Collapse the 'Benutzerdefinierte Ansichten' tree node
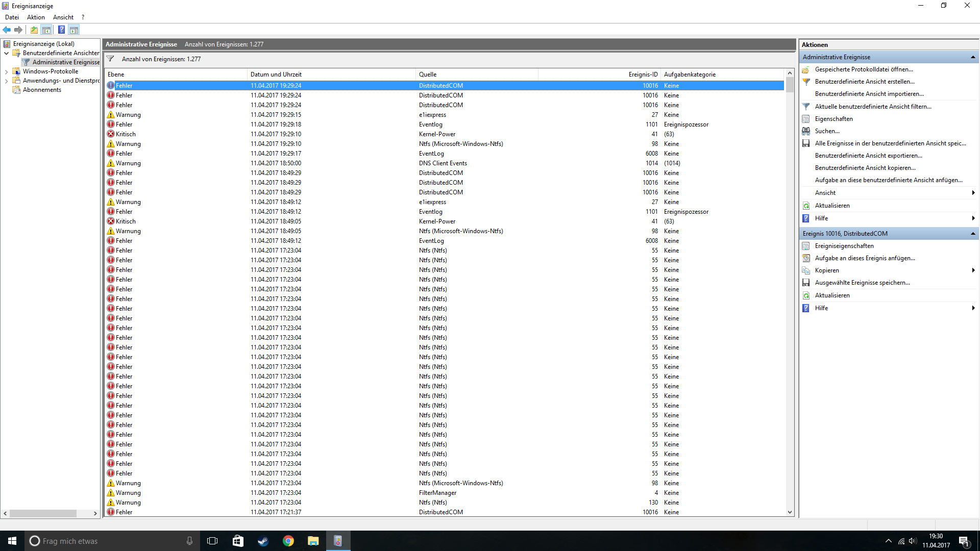Image resolution: width=980 pixels, height=551 pixels. (6, 53)
